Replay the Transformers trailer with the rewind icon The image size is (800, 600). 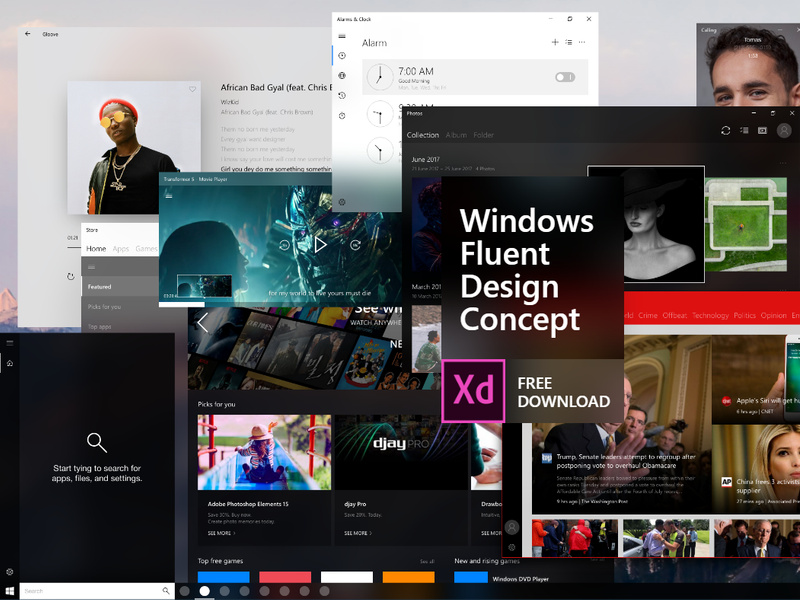point(285,244)
